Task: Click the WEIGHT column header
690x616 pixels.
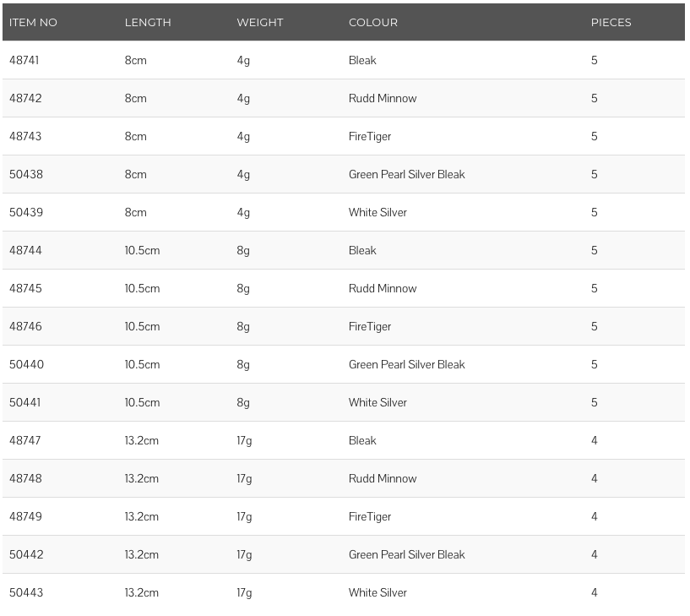Action: point(259,23)
